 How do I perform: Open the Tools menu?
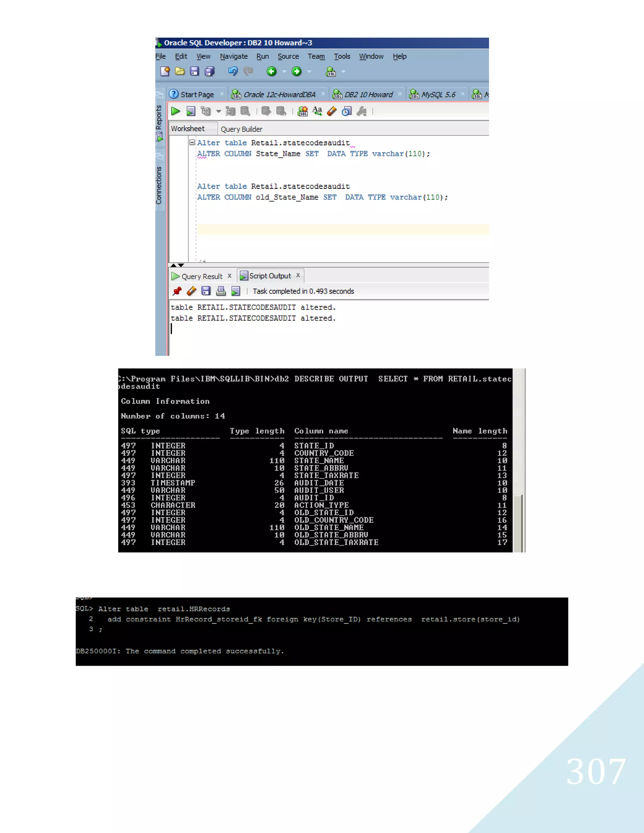click(342, 56)
